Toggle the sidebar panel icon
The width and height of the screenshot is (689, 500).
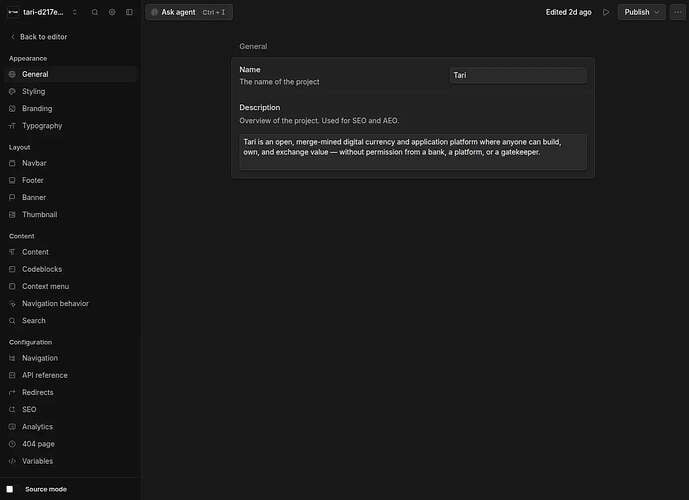(x=129, y=12)
